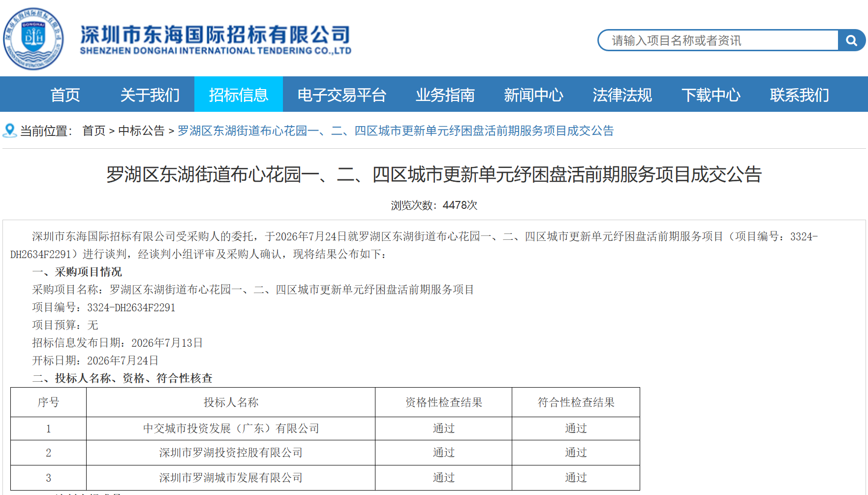This screenshot has height=495, width=868.
Task: Click the Donghai company logo emblem
Action: coord(33,38)
